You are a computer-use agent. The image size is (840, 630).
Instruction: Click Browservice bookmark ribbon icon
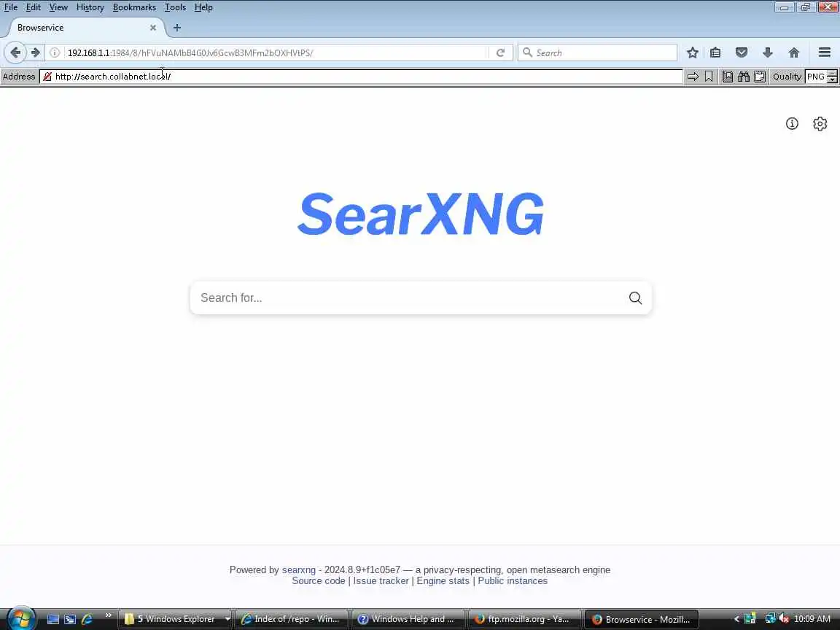click(709, 77)
